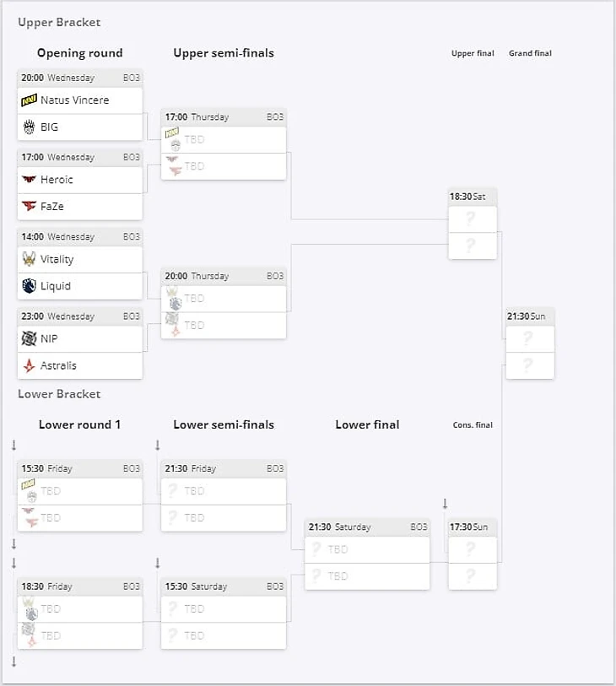Open the Astralis team link

(58, 365)
